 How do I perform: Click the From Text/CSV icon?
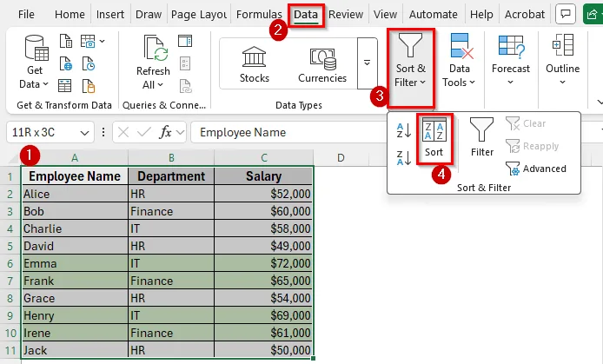[66, 41]
